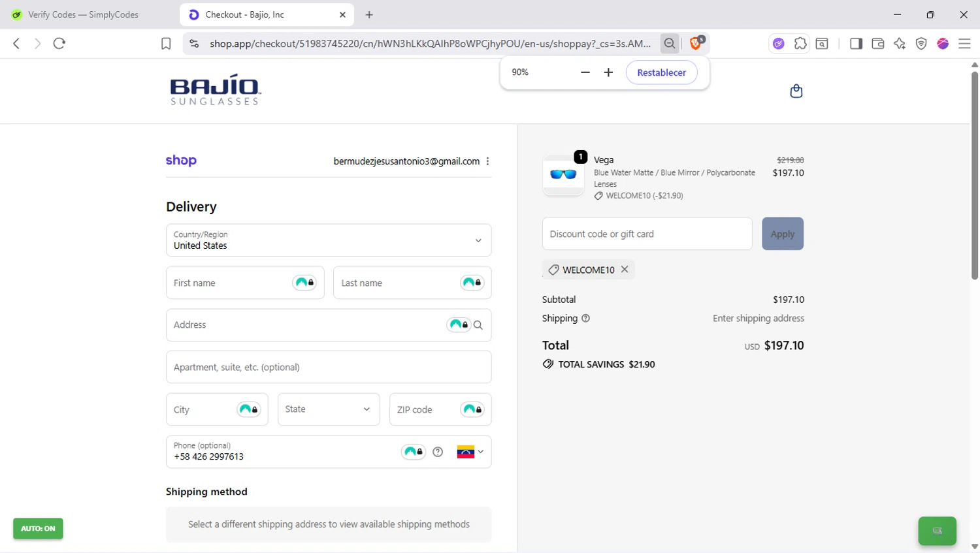Click the 90% zoom level text
Viewport: 980px width, 553px height.
click(520, 72)
